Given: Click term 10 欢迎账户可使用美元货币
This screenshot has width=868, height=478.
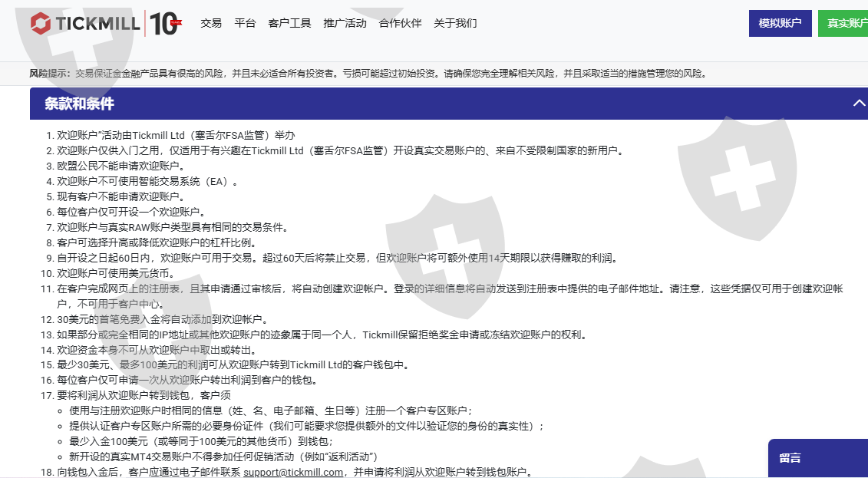Looking at the screenshot, I should pos(116,273).
